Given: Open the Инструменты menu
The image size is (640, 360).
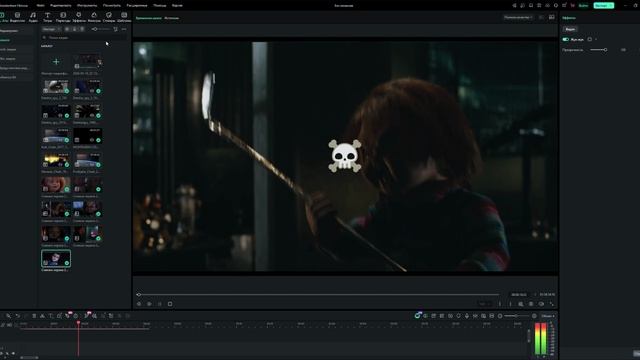Looking at the screenshot, I should (87, 6).
